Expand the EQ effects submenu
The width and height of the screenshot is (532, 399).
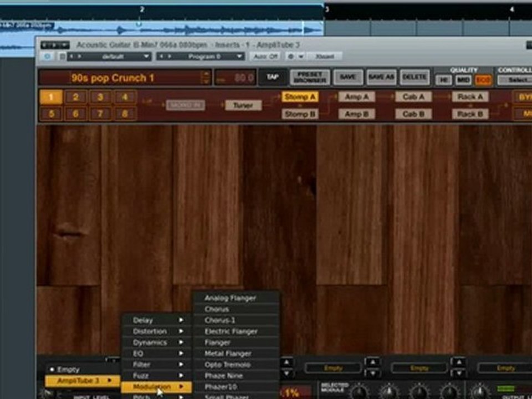[x=157, y=354]
